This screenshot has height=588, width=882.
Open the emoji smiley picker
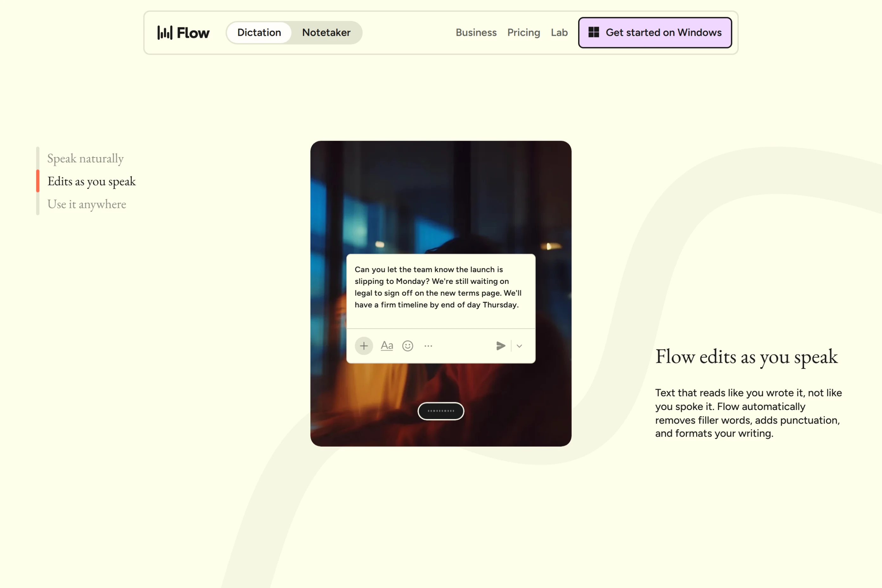click(408, 346)
